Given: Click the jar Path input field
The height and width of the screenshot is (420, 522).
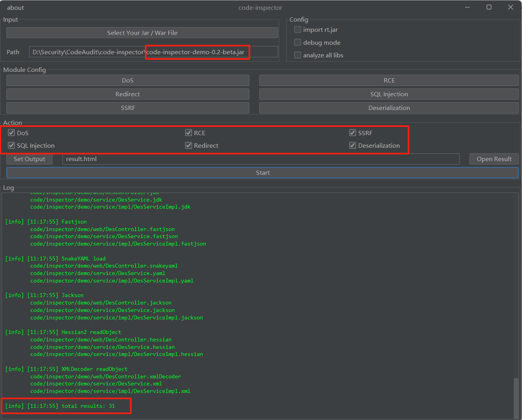Looking at the screenshot, I should click(153, 52).
